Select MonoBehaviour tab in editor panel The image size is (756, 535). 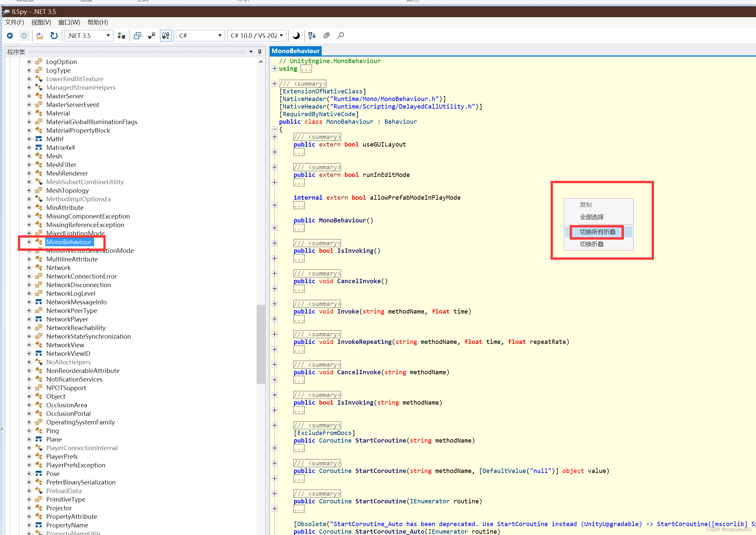(x=295, y=51)
